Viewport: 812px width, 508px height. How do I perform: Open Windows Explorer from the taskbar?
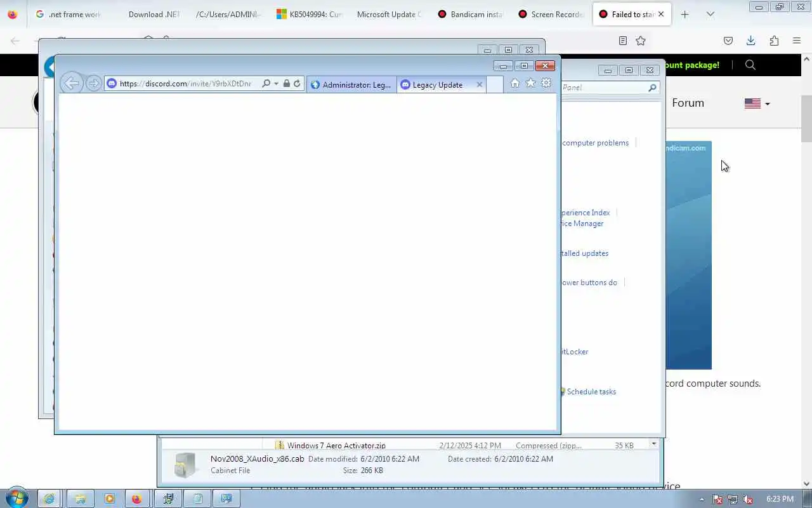coord(80,498)
